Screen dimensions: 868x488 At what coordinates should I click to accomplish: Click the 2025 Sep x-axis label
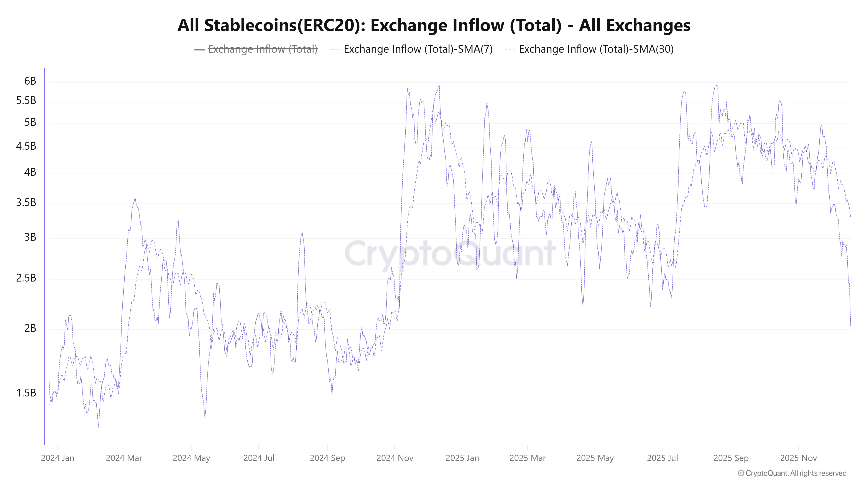click(731, 458)
